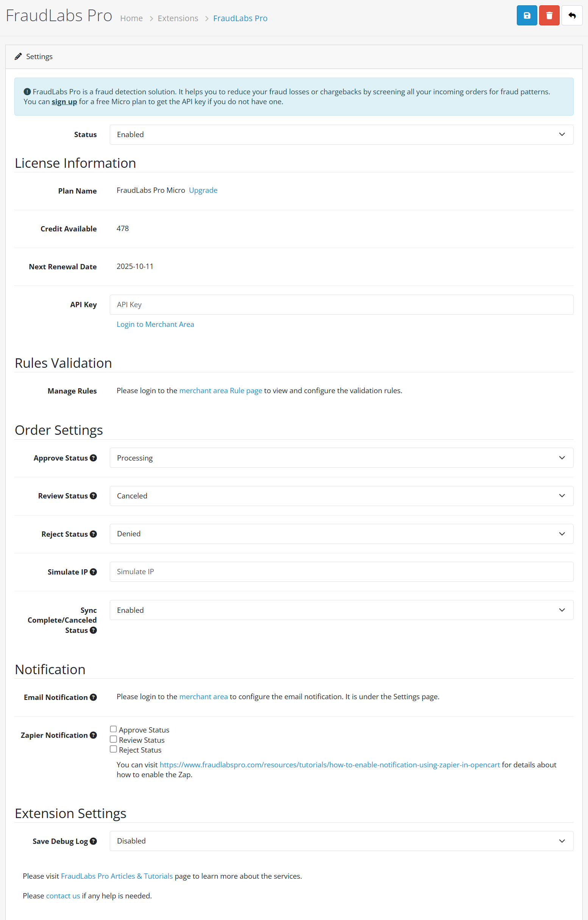
Task: Tick the Reject Status Zapier checkbox
Action: (114, 749)
